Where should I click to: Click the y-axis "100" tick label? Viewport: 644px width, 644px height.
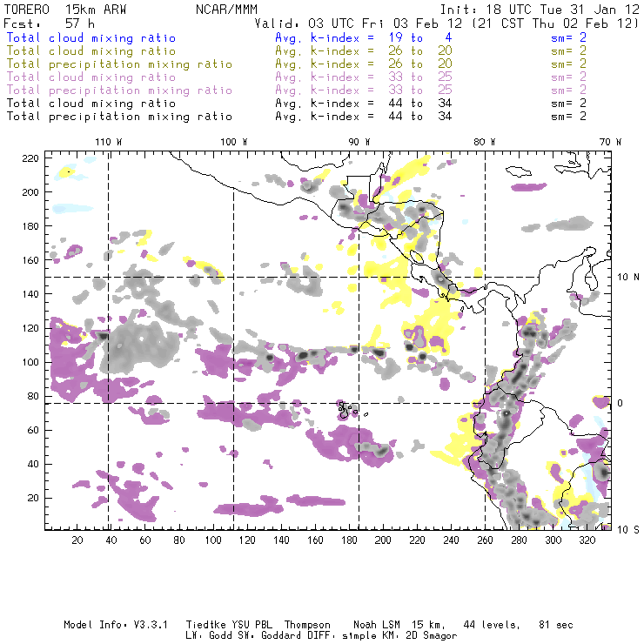[30, 362]
